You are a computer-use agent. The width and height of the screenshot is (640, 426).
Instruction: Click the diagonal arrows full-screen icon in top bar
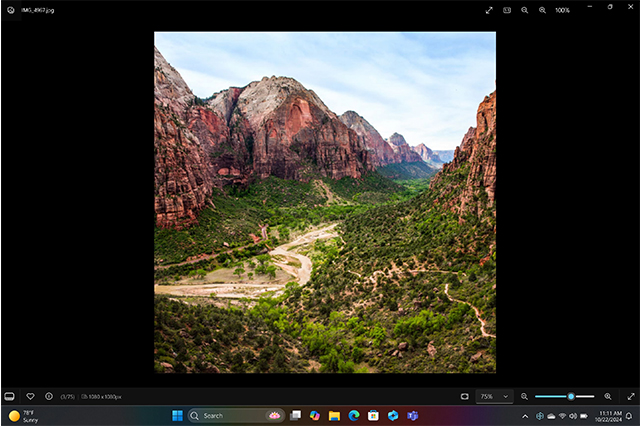489,10
